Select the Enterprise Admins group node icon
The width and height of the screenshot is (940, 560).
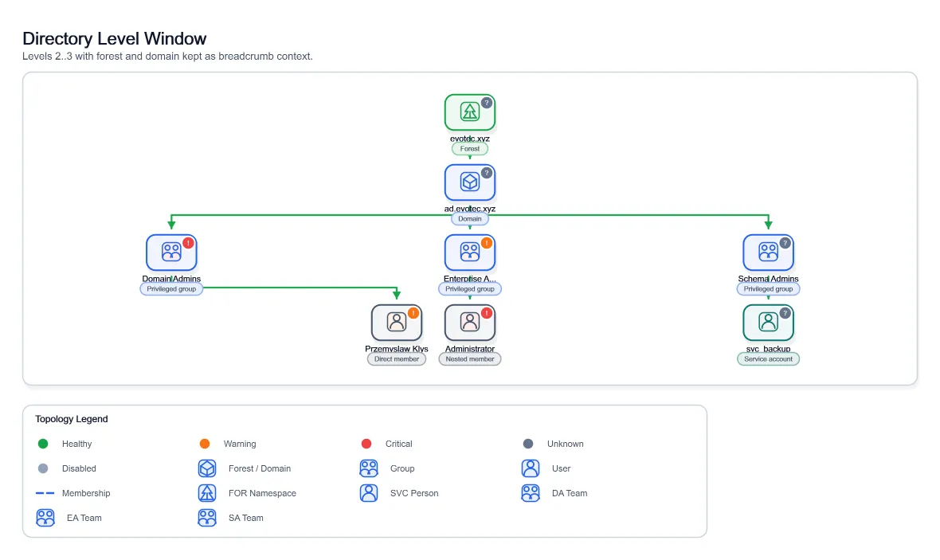(470, 253)
